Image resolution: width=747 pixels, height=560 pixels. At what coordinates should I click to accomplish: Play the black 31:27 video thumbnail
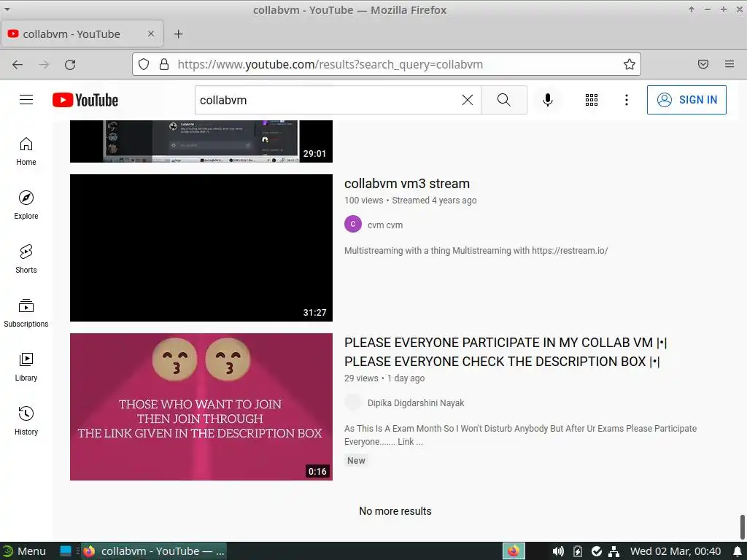(x=201, y=248)
